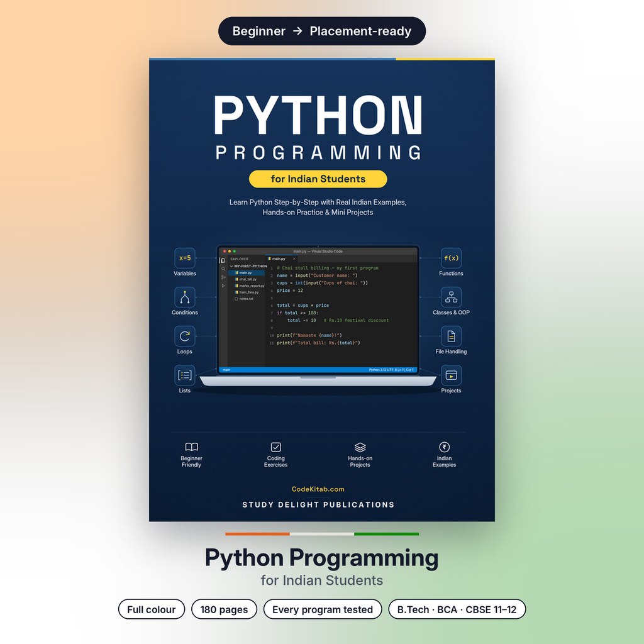
Task: Select the main.py editor tab
Action: tap(282, 258)
